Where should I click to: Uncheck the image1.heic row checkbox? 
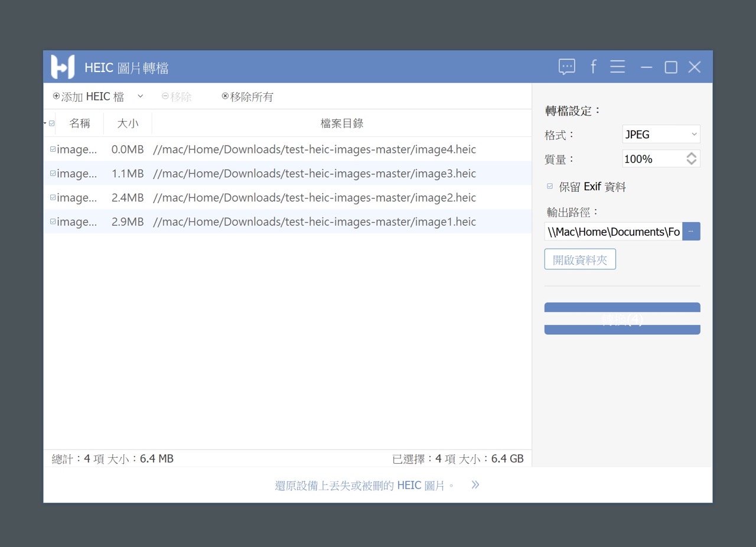coord(53,222)
